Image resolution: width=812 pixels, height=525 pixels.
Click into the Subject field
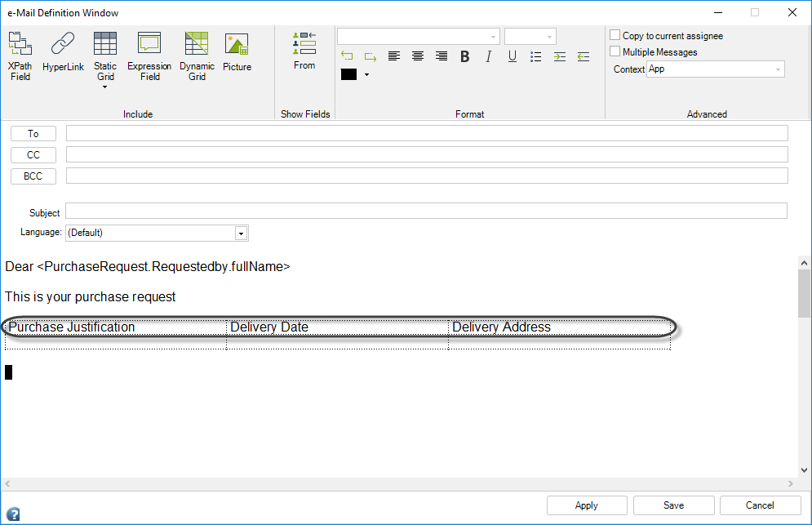coord(426,211)
